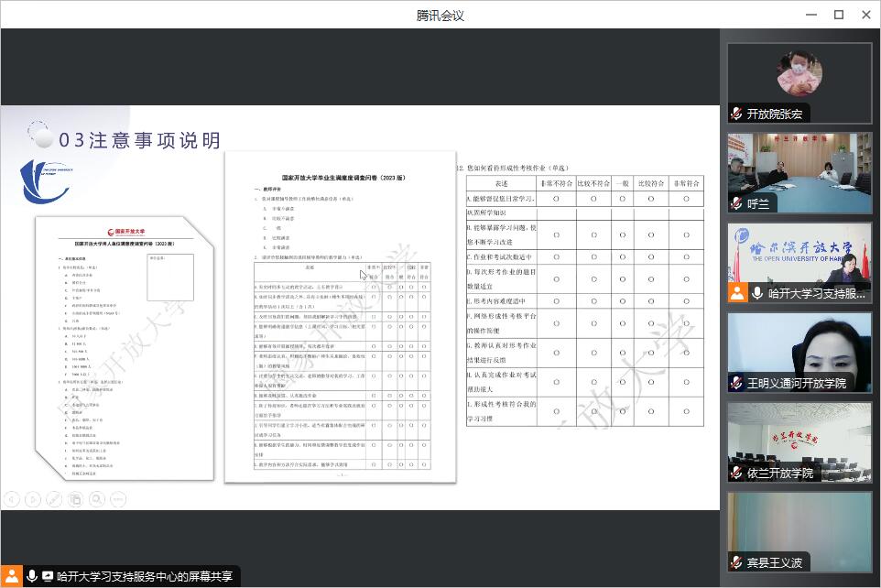
Task: Click the 哈开大学习支持服务中心的屏幕共享 label
Action: coord(144,576)
